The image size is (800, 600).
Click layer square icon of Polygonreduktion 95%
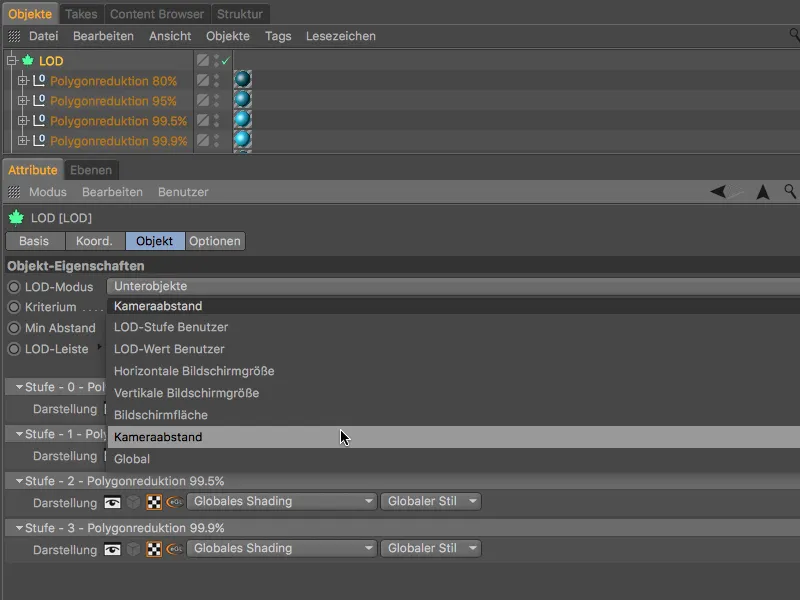[x=203, y=100]
